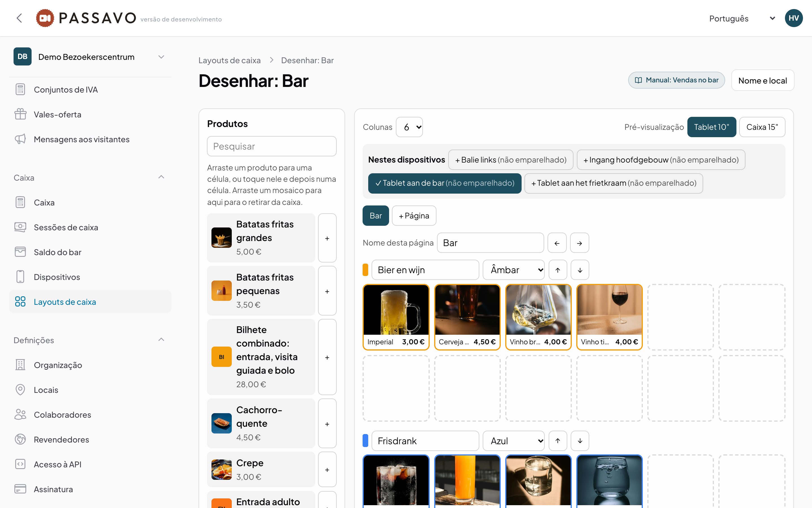Click the Pesquisar product search field
Screen dimensions: 812x508
tap(272, 146)
